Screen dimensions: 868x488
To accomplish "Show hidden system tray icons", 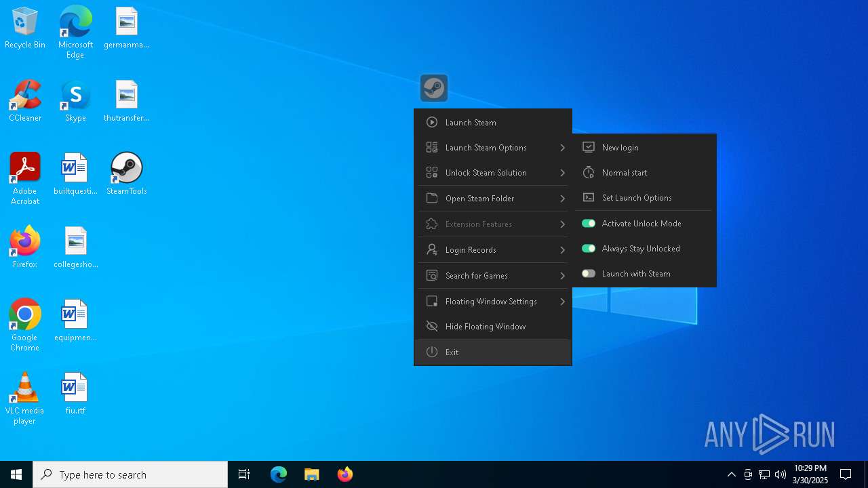I will (731, 474).
